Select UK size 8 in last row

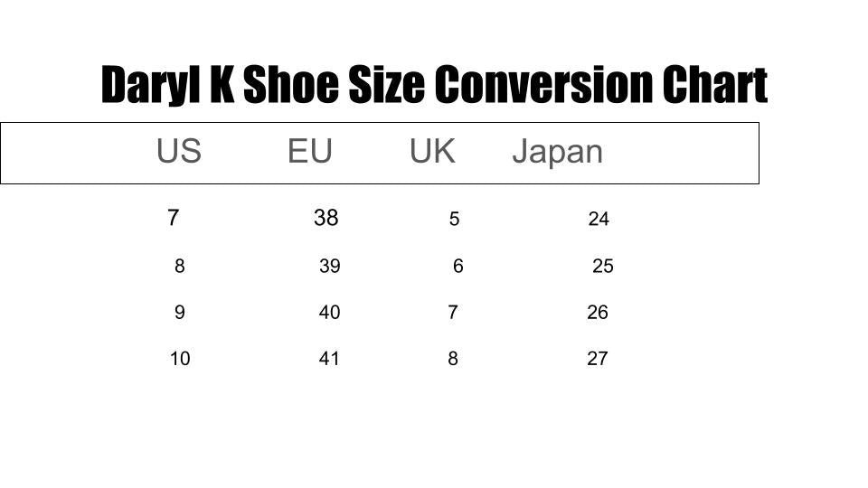453,359
